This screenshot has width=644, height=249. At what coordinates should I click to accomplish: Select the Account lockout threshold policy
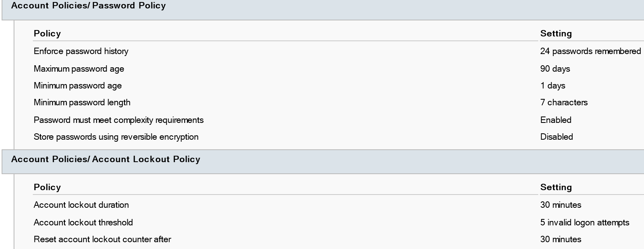point(83,223)
